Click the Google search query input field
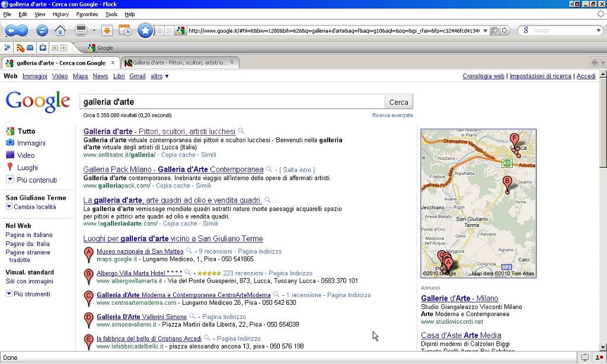The width and height of the screenshot is (607, 364). coord(232,102)
